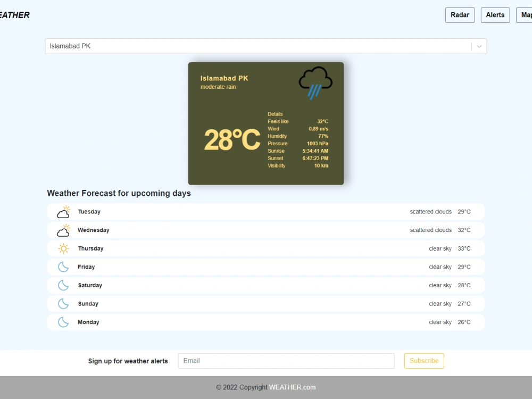Click Thursday's 33°C temperature

click(x=464, y=248)
